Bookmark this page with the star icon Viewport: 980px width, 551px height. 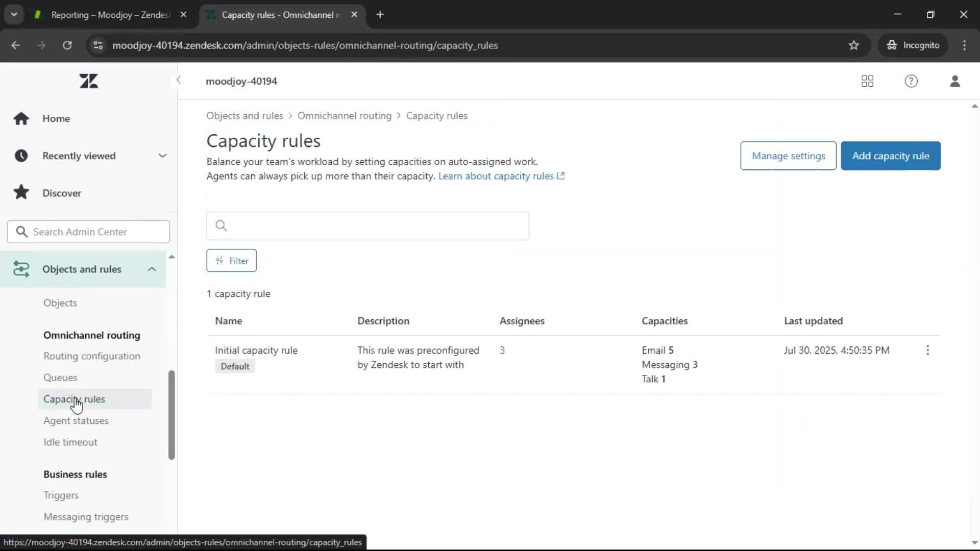pyautogui.click(x=853, y=45)
